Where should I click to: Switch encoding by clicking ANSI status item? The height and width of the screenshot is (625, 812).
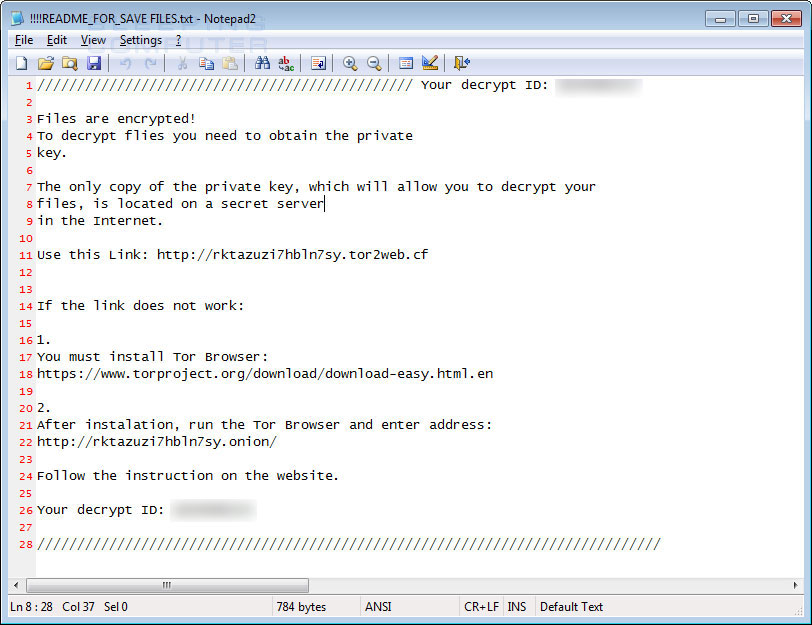(x=378, y=606)
